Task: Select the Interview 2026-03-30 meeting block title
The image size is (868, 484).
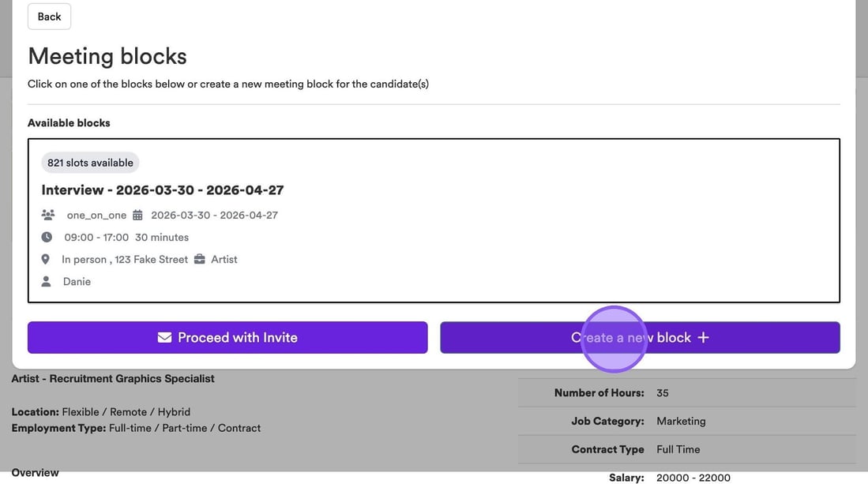Action: point(163,189)
